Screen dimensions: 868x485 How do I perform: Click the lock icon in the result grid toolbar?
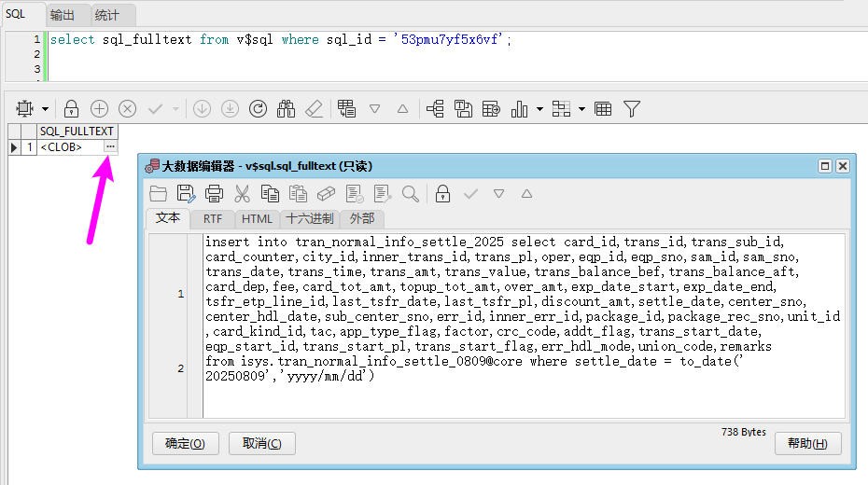coord(71,109)
